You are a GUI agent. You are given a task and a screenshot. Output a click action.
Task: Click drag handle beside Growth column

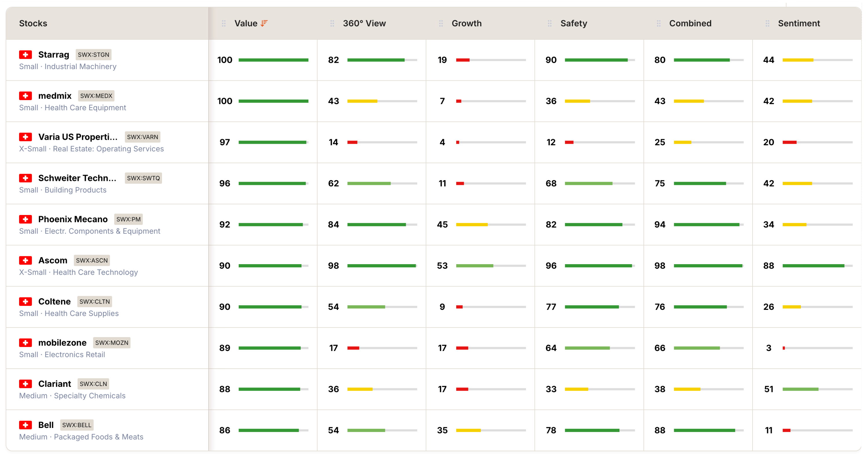coord(441,23)
